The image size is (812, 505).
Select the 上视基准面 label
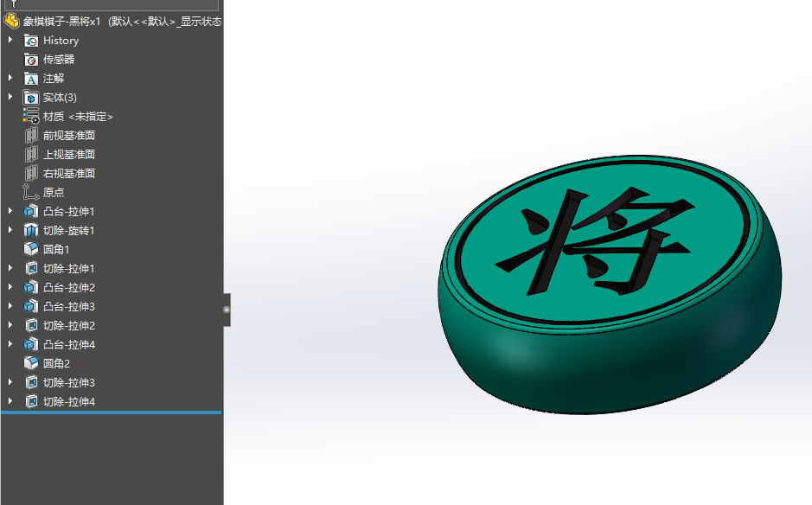click(69, 154)
